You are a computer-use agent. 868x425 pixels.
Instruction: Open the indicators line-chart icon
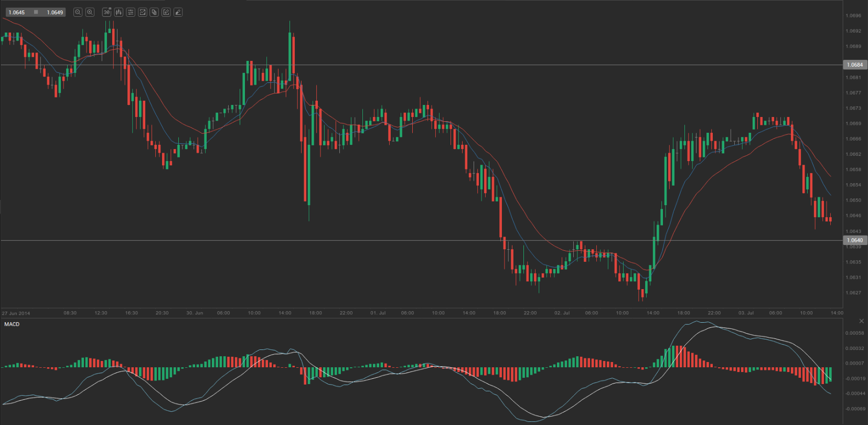coord(142,12)
